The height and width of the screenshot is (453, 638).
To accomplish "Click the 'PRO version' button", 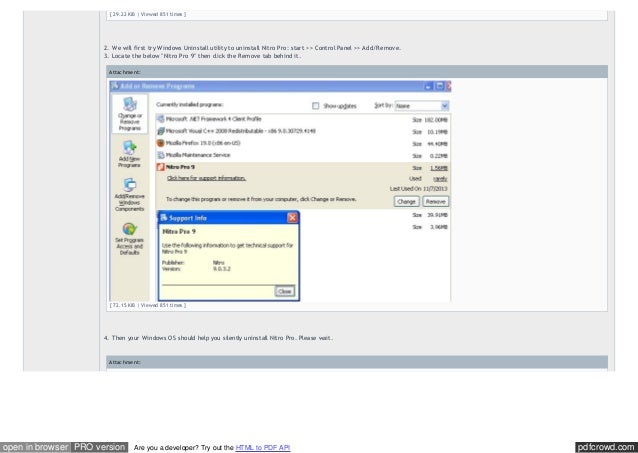I will pyautogui.click(x=100, y=447).
